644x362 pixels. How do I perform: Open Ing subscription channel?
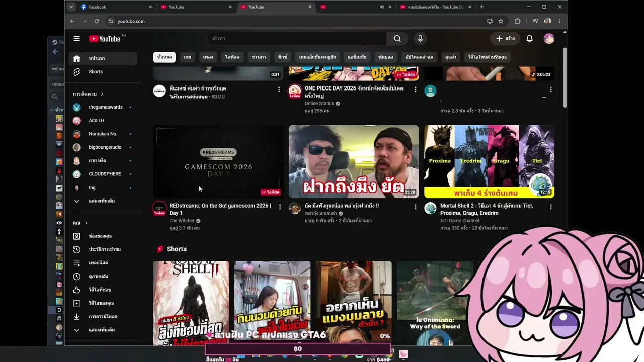103,188
